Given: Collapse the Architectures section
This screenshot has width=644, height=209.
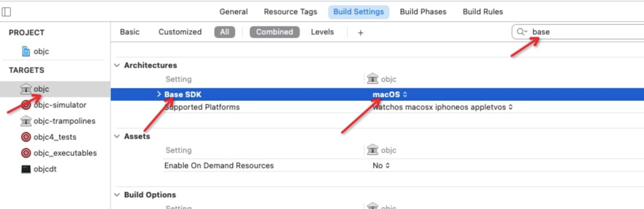Looking at the screenshot, I should 117,65.
